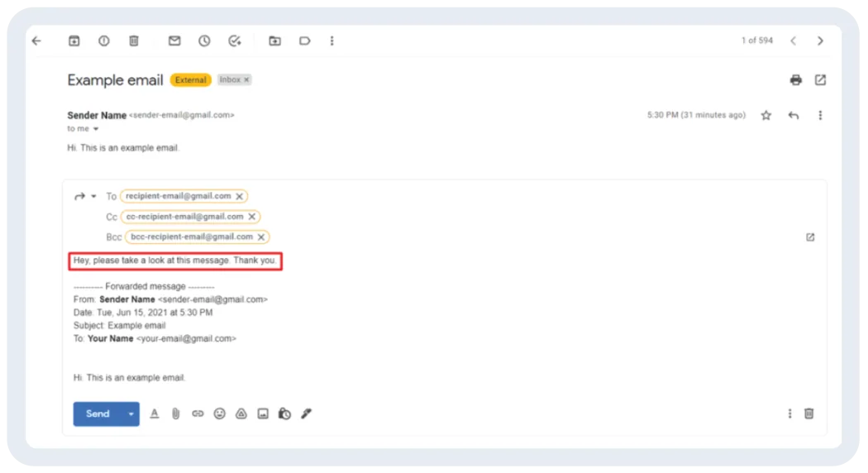868x473 pixels.
Task: Open compose More options menu
Action: (789, 413)
